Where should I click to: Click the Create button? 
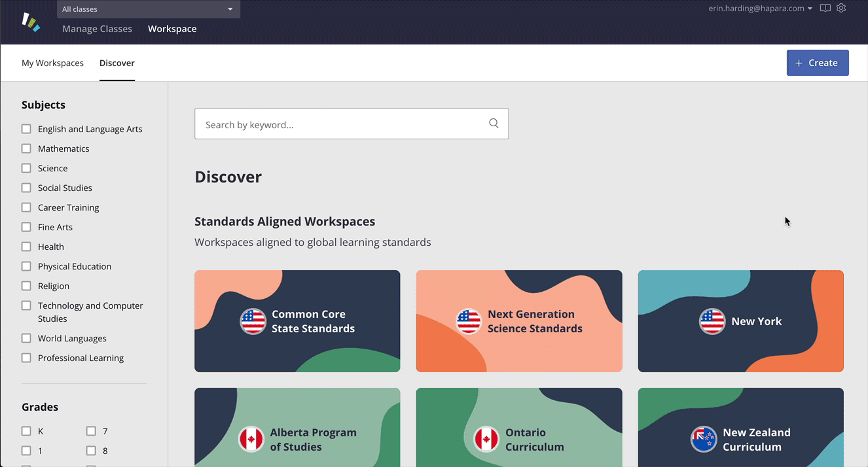point(818,63)
